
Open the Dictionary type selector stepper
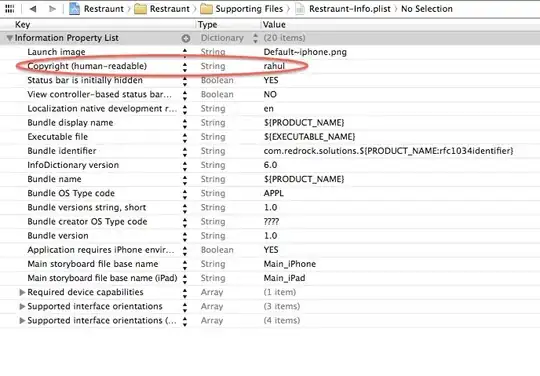pos(255,38)
